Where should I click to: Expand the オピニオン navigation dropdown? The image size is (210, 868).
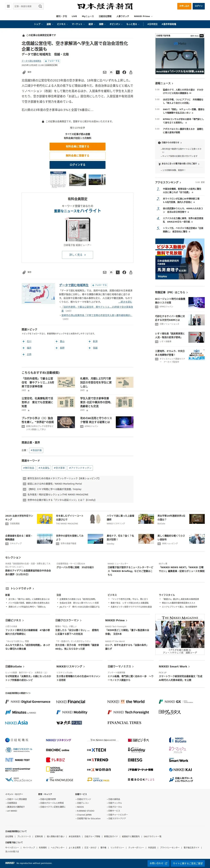tap(116, 24)
